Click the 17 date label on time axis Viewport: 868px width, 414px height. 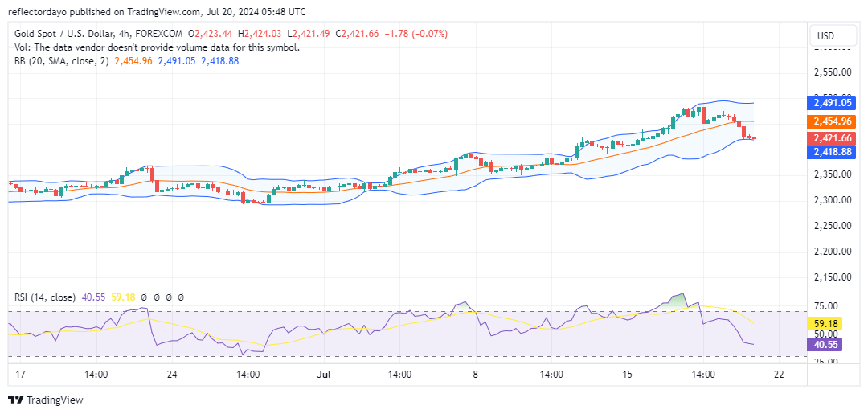(x=20, y=375)
